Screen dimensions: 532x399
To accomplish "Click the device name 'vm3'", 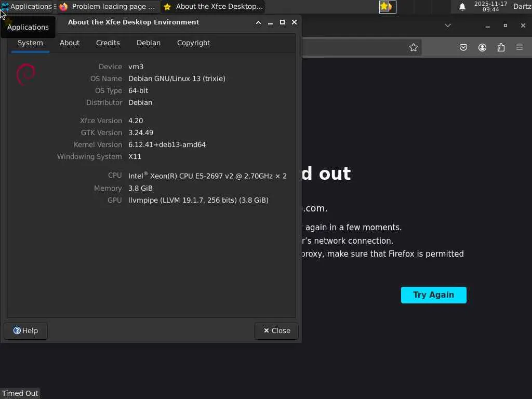I will (136, 67).
